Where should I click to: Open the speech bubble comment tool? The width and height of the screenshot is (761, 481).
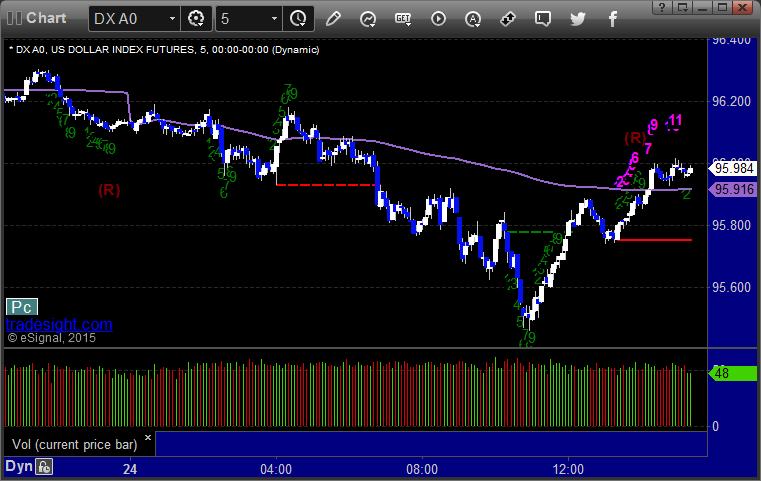(x=543, y=19)
